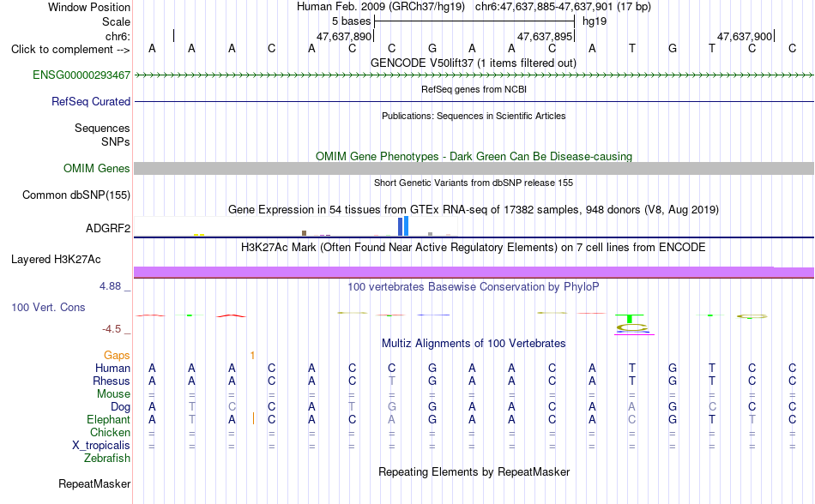Screen dimensions: 815x504
Task: Click the GTEx Gene Expression track title
Action: (x=474, y=210)
